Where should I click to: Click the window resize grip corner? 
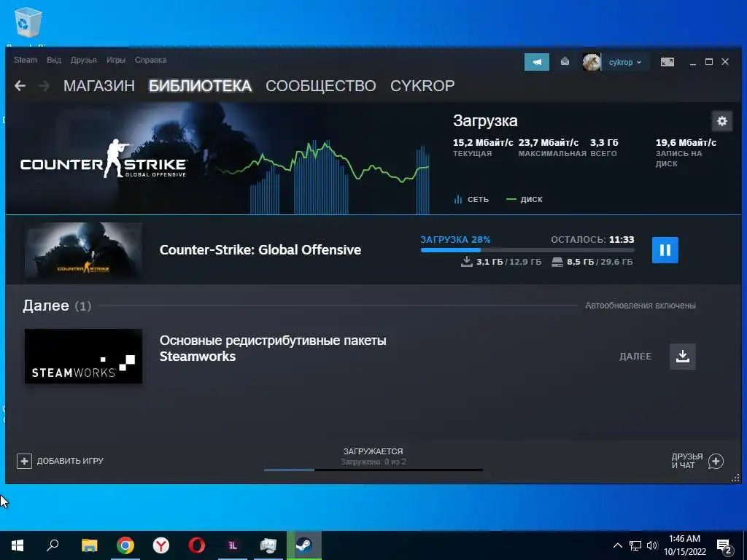point(735,478)
